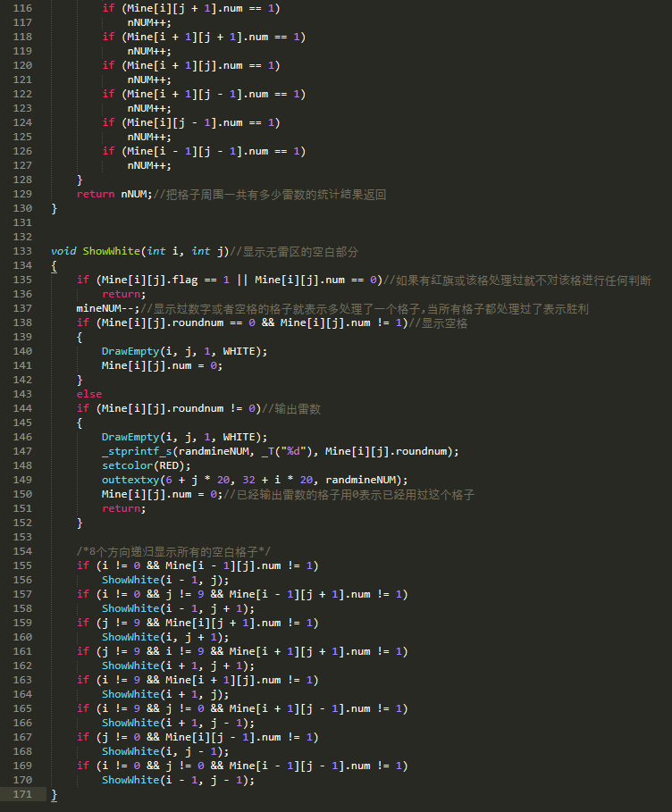Click 'ShowWhite(i - 1, j - 1);' on line 170

178,780
